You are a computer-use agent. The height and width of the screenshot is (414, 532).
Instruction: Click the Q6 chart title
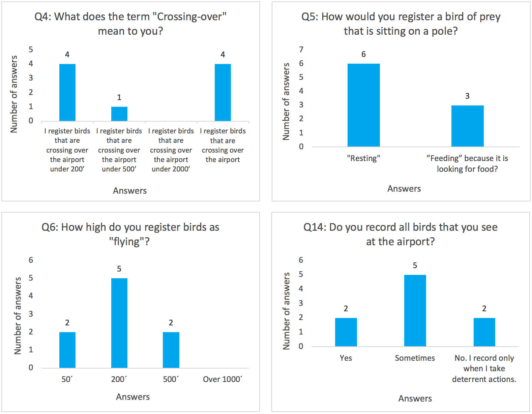tap(130, 234)
